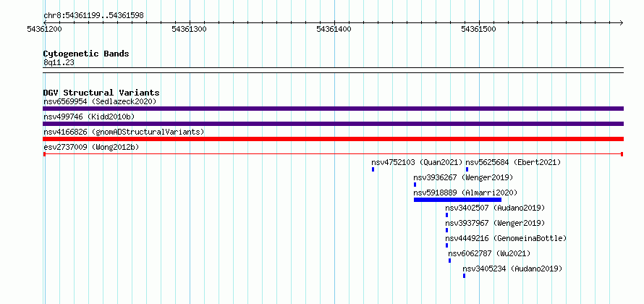Click the Cytogenetic Bands track title
This screenshot has height=304, width=644.
tap(86, 54)
